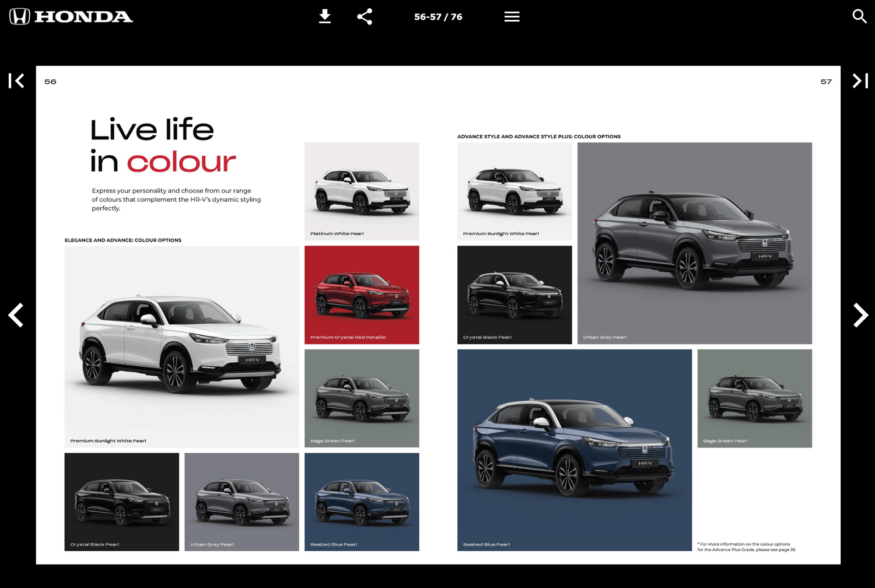Select the right page Sage Green Pearl tile

(x=755, y=398)
